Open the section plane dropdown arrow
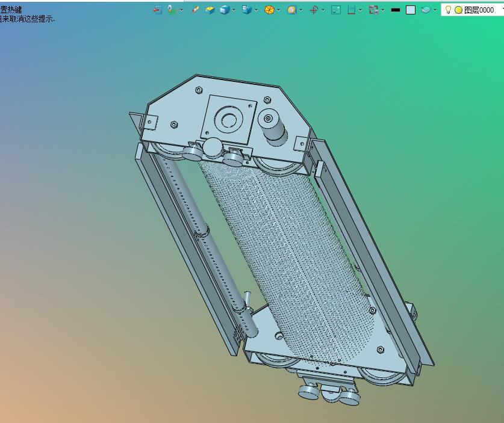The height and width of the screenshot is (423, 504). [x=360, y=10]
